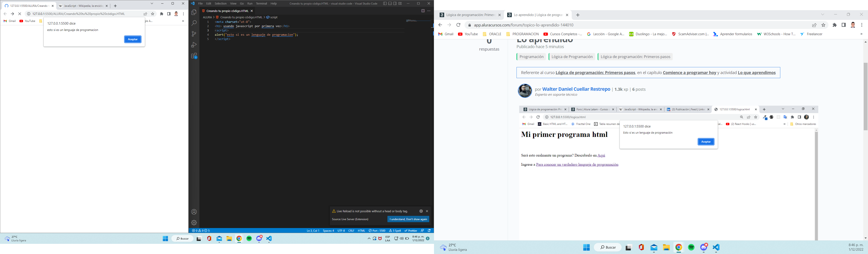Open the CRLF end-of-line picker
This screenshot has width=868, height=254.
351,231
